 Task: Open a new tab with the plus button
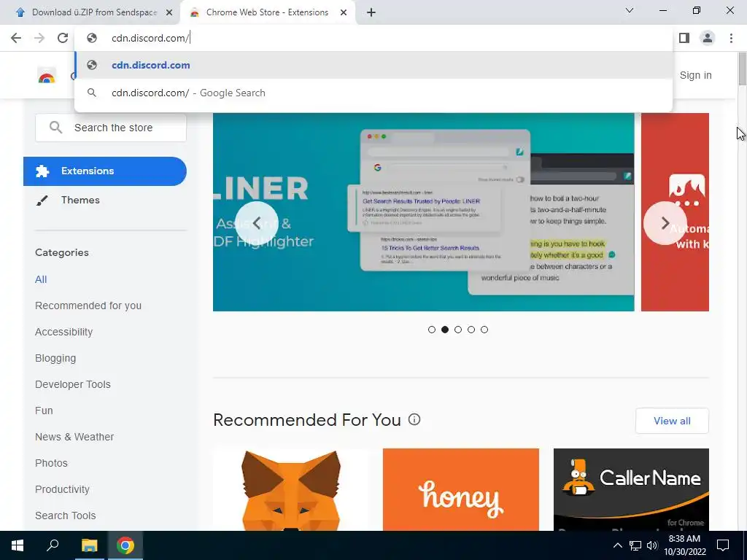371,12
